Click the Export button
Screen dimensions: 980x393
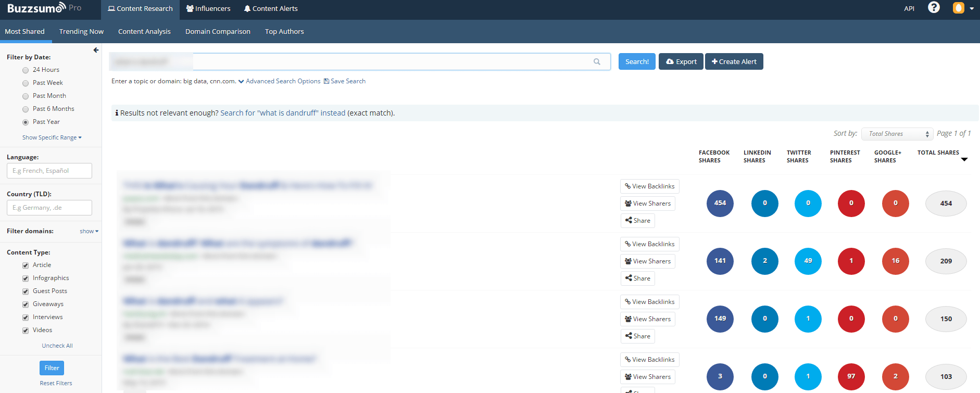(681, 62)
